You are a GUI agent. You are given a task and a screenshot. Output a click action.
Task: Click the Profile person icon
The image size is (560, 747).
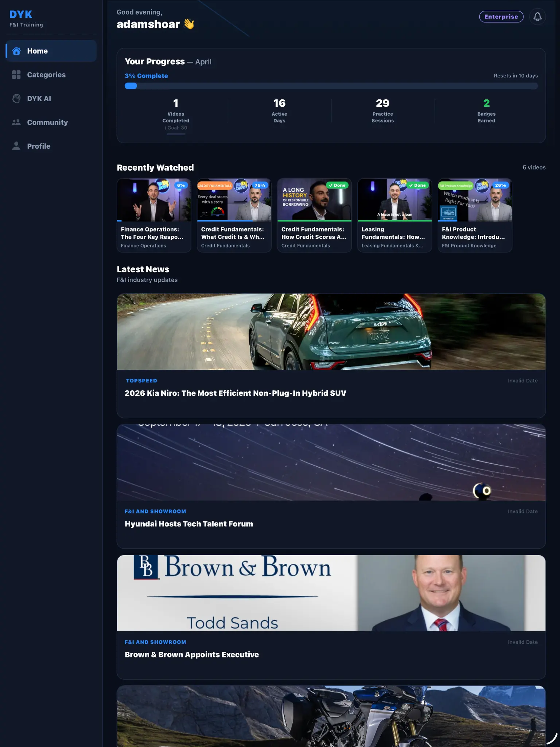click(x=16, y=146)
